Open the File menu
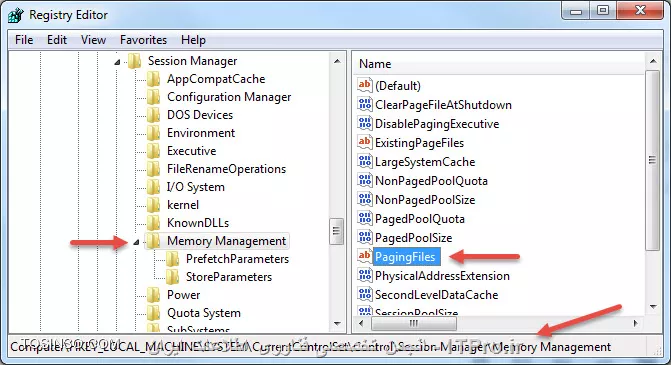This screenshot has width=671, height=365. point(24,40)
